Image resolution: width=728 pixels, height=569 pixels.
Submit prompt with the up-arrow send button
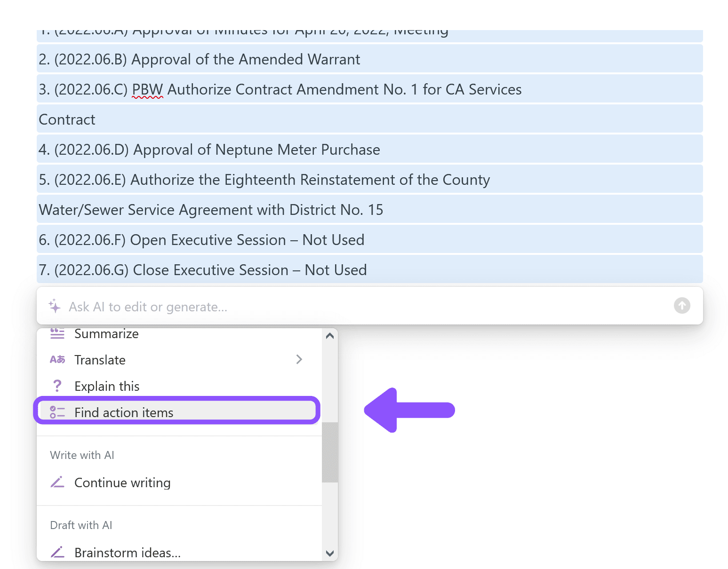[x=682, y=306]
